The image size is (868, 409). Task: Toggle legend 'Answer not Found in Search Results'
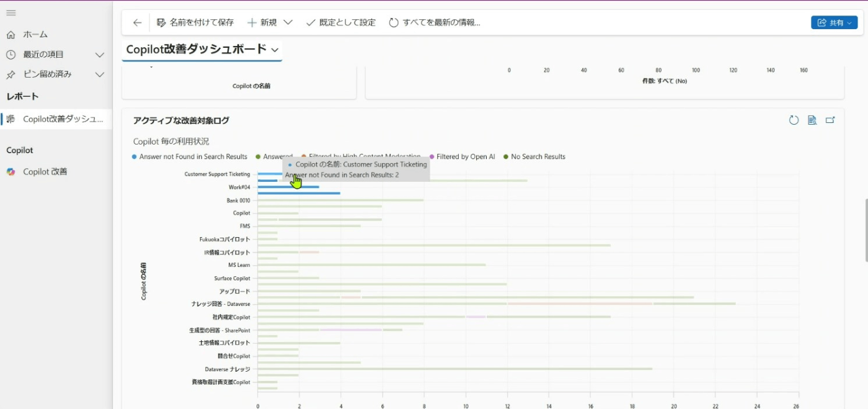[190, 157]
